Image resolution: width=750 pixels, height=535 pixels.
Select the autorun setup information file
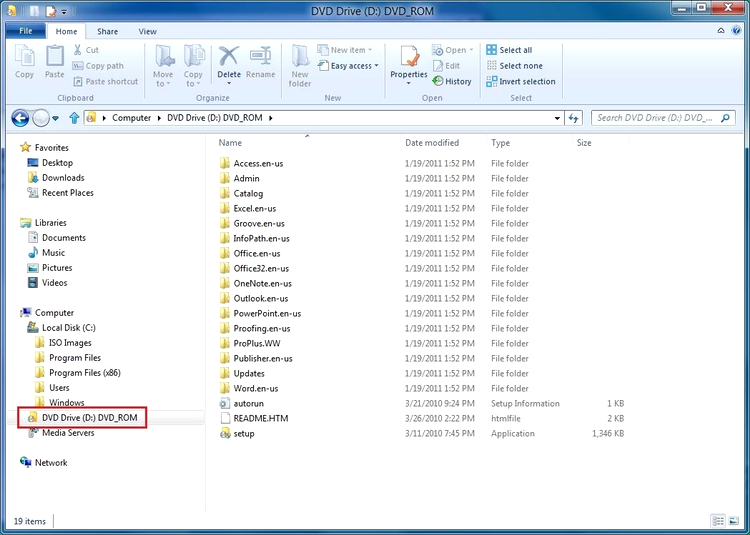[242, 404]
